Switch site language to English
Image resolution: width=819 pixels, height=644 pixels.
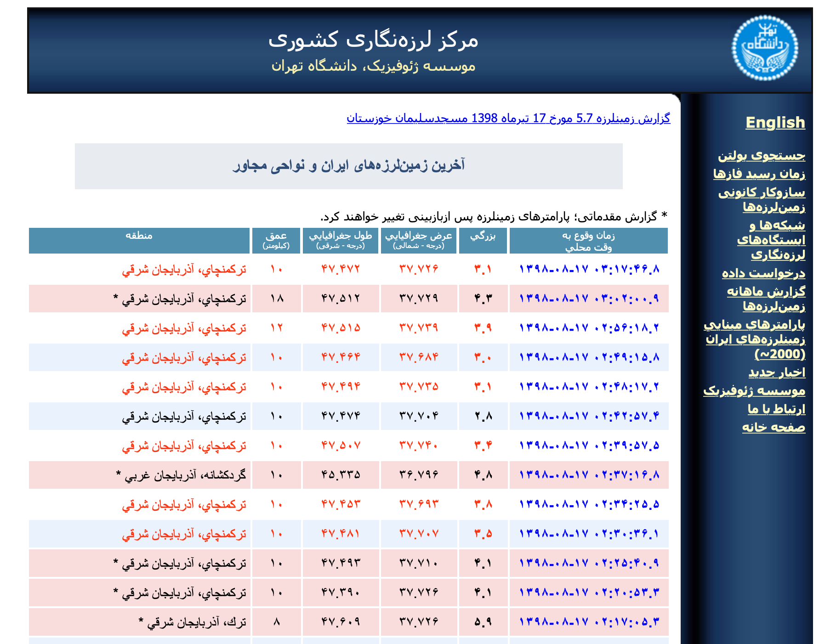(x=777, y=123)
